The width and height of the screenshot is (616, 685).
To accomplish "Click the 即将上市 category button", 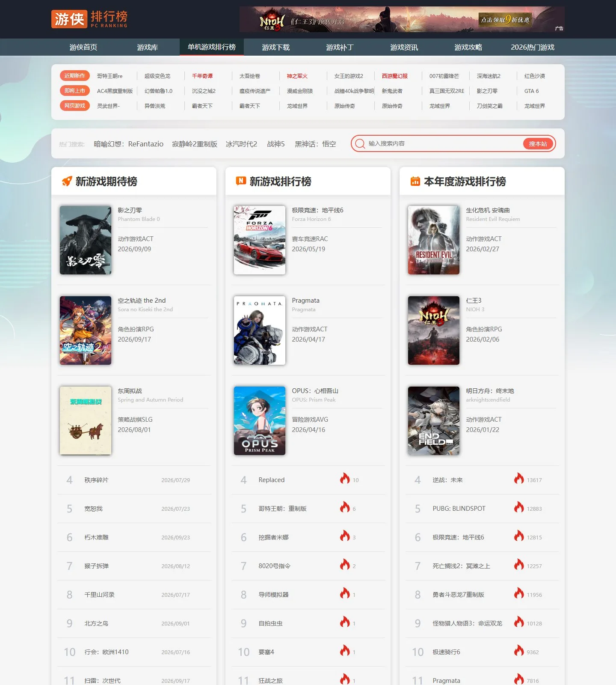I will point(75,91).
